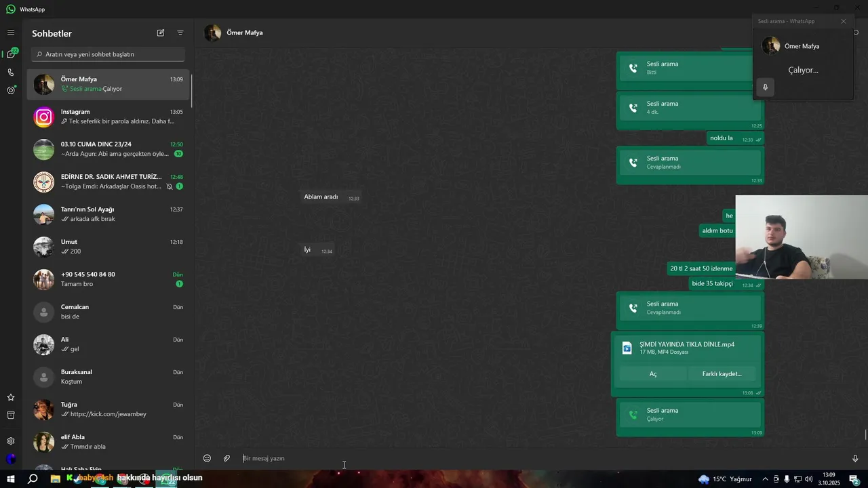The image size is (868, 488).
Task: Click the Bir mesaj yazın input
Action: tap(542, 458)
